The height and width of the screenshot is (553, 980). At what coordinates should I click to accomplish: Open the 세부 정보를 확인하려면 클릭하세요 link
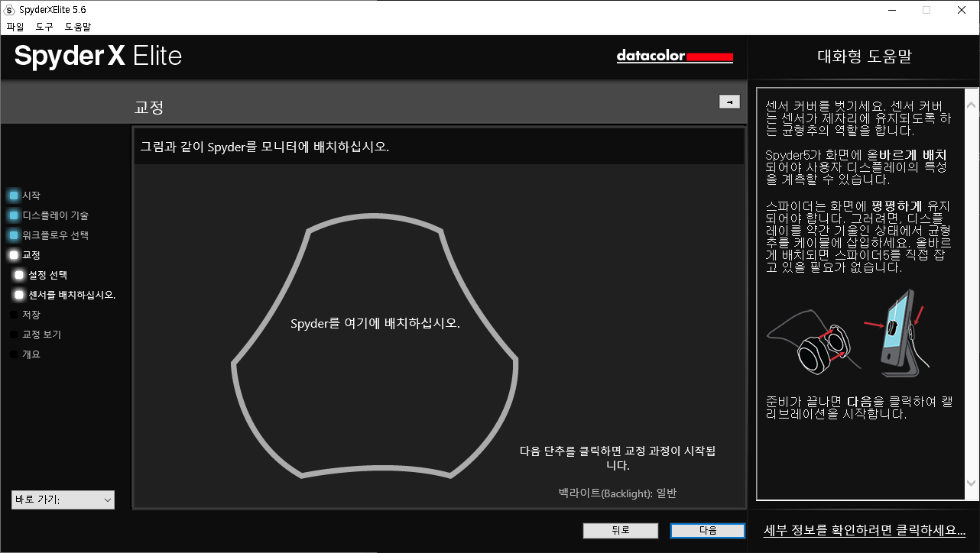[x=865, y=530]
